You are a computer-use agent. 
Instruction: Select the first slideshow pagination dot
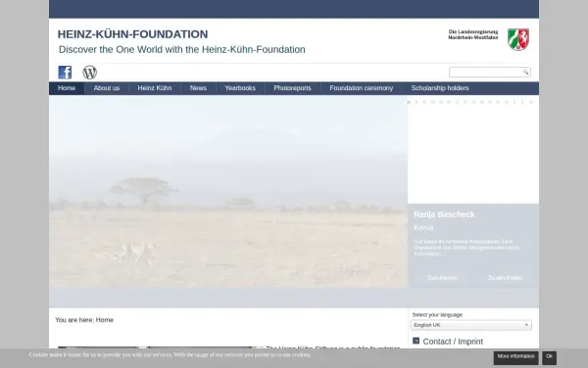tap(409, 102)
